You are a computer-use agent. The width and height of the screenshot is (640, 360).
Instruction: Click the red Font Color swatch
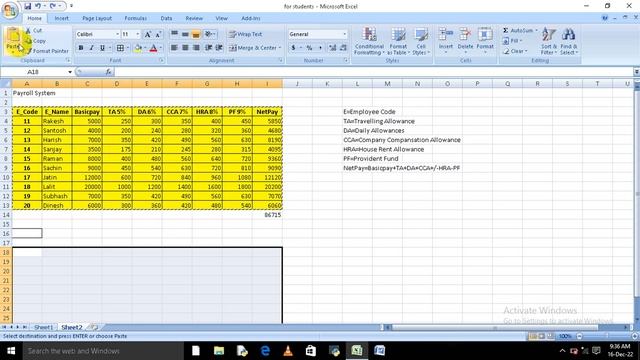[153, 48]
